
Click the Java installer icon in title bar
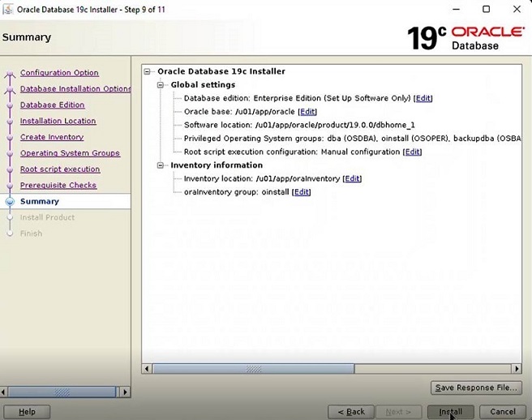8,9
